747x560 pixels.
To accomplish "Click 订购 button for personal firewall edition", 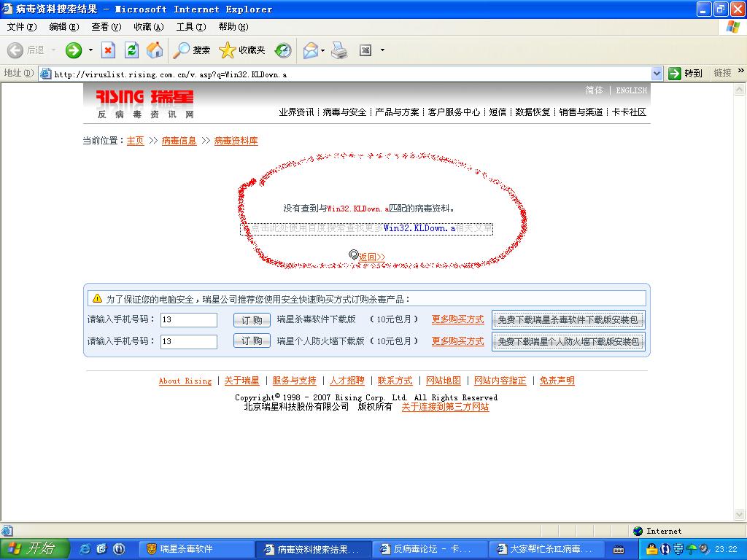I will pos(252,341).
